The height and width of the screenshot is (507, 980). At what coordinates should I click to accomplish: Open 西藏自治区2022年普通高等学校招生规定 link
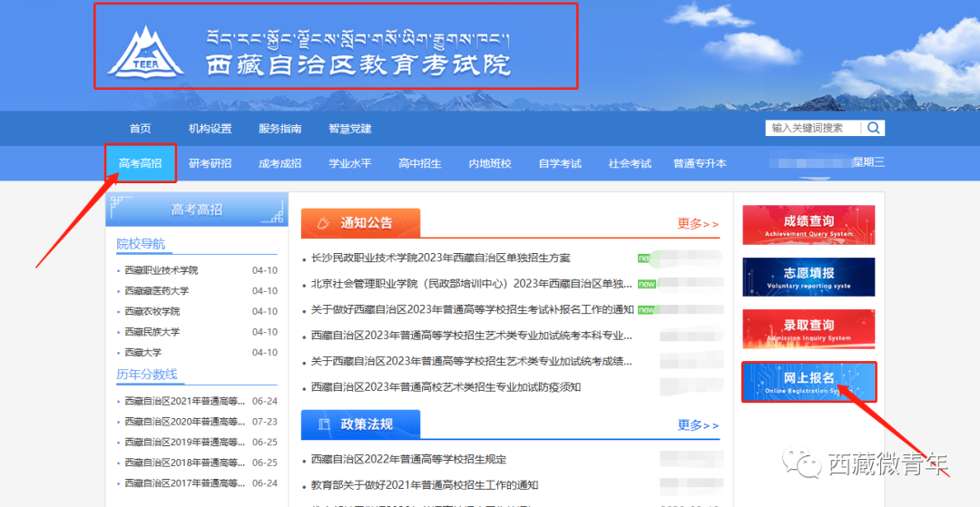coord(408,459)
